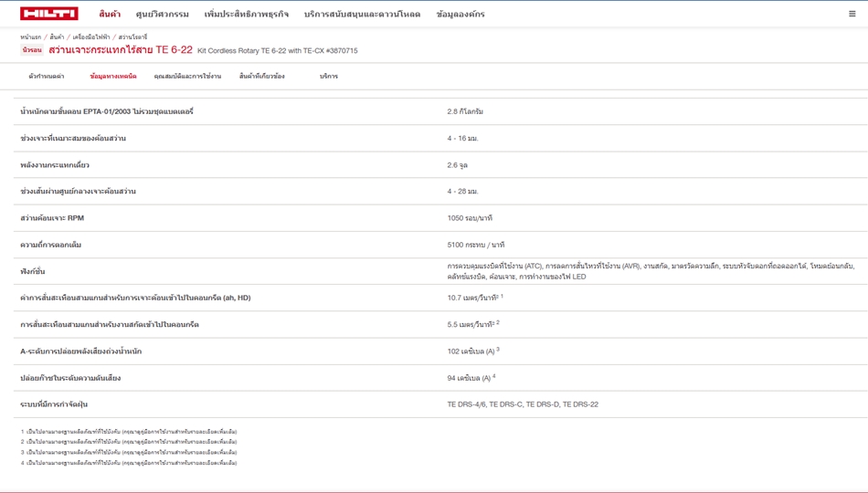Open the บริการ tab
The width and height of the screenshot is (868, 493).
328,76
